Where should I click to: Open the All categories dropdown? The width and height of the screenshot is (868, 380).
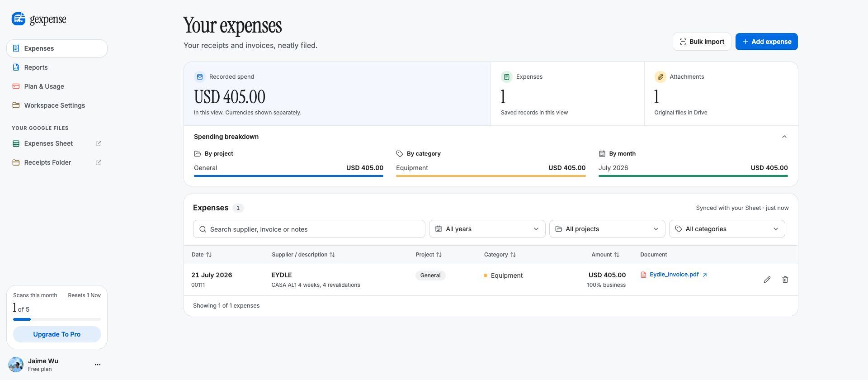click(727, 229)
